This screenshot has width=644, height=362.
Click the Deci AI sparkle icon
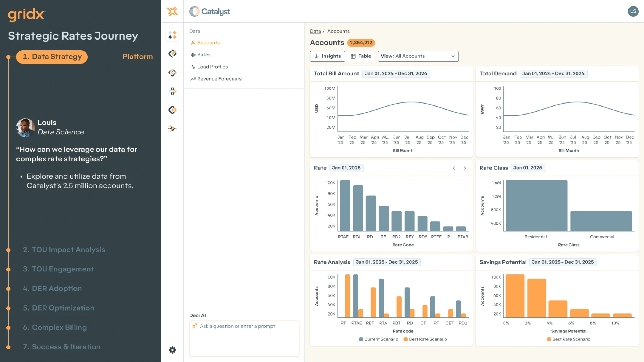click(194, 326)
